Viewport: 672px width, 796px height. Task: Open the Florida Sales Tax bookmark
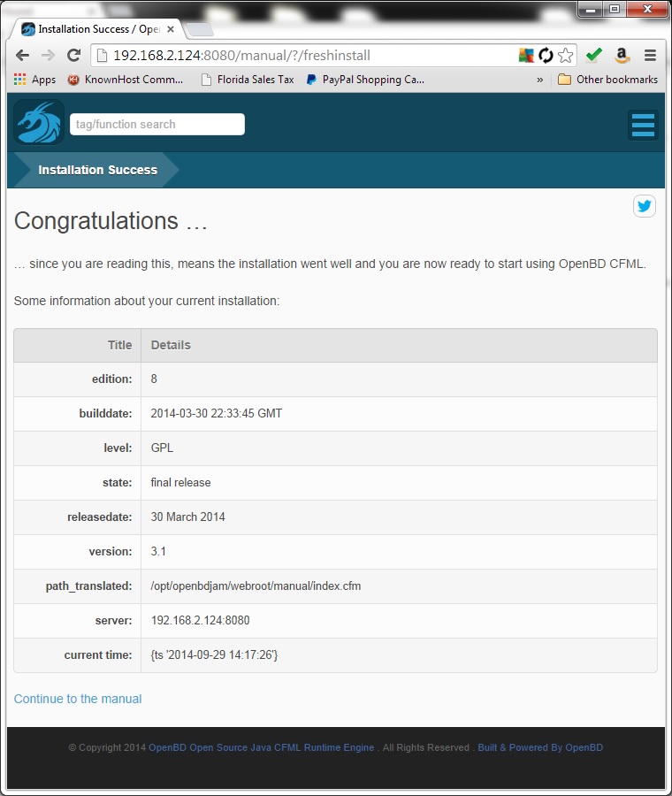coord(248,80)
